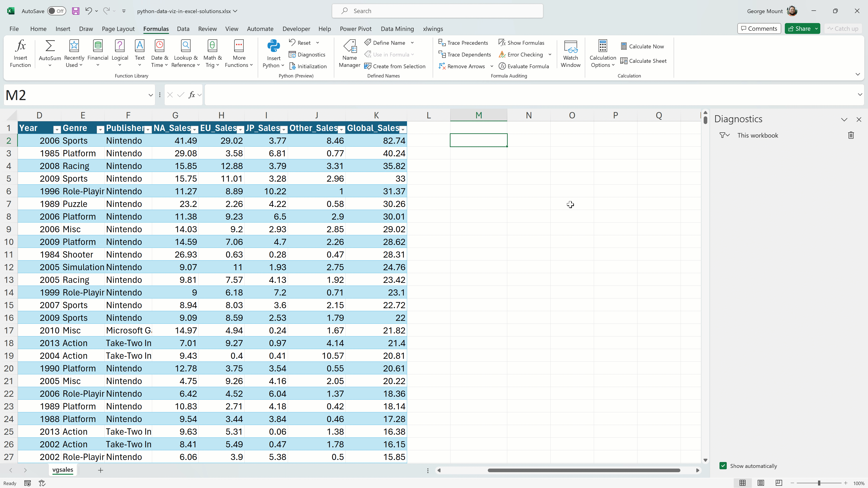Click the AutoSum sigma icon
Screen dimensions: 868x488
(50, 46)
